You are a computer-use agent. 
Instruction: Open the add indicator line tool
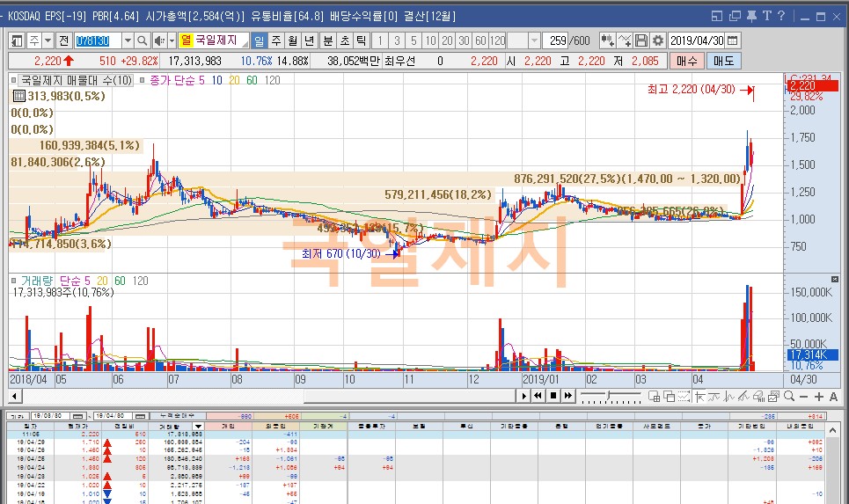point(625,40)
